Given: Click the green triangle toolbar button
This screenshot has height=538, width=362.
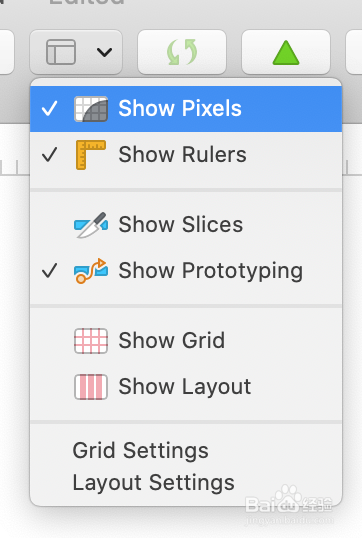Looking at the screenshot, I should [x=286, y=52].
